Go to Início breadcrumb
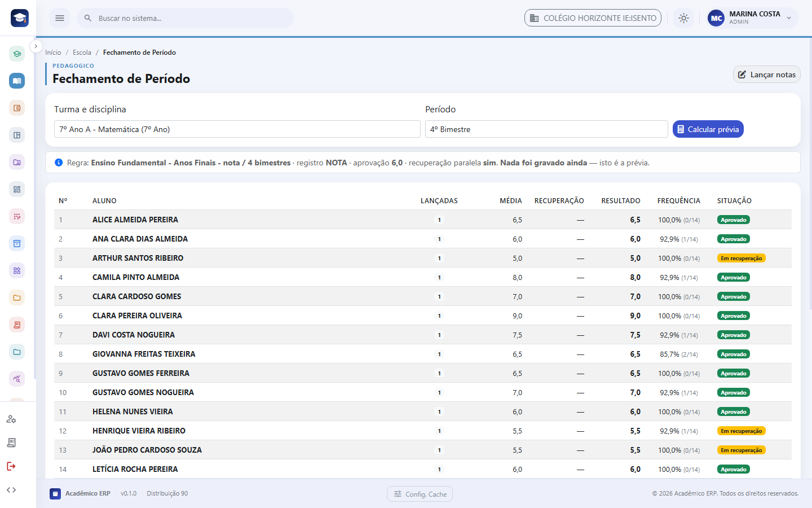 pyautogui.click(x=53, y=52)
